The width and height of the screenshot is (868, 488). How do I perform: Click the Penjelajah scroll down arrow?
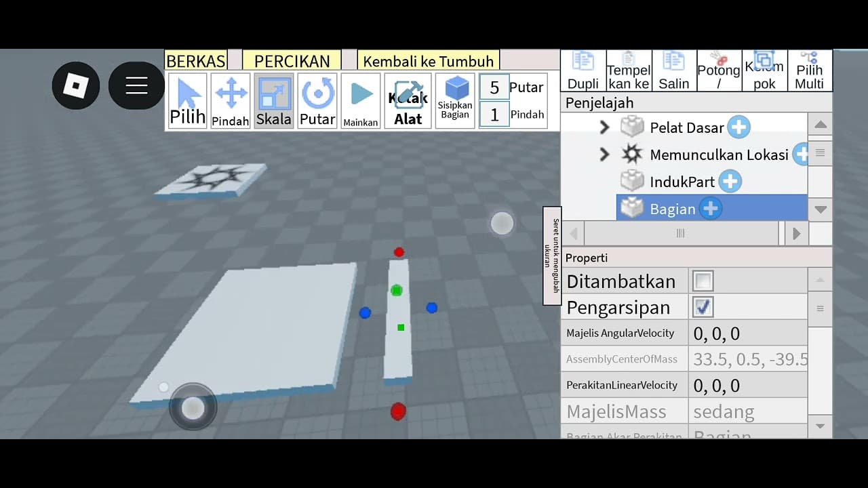(821, 209)
